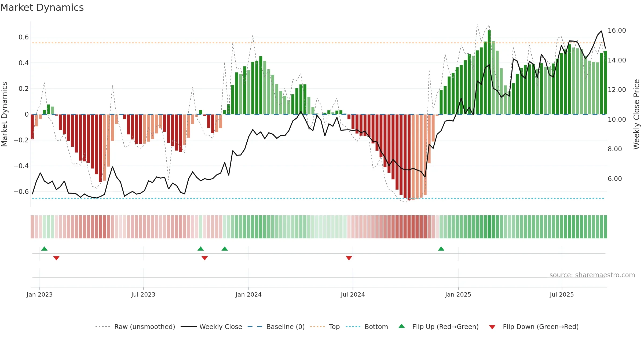This screenshot has height=362, width=644.
Task: Toggle the Flip Up (Red→Green) legend entry
Action: click(x=438, y=327)
